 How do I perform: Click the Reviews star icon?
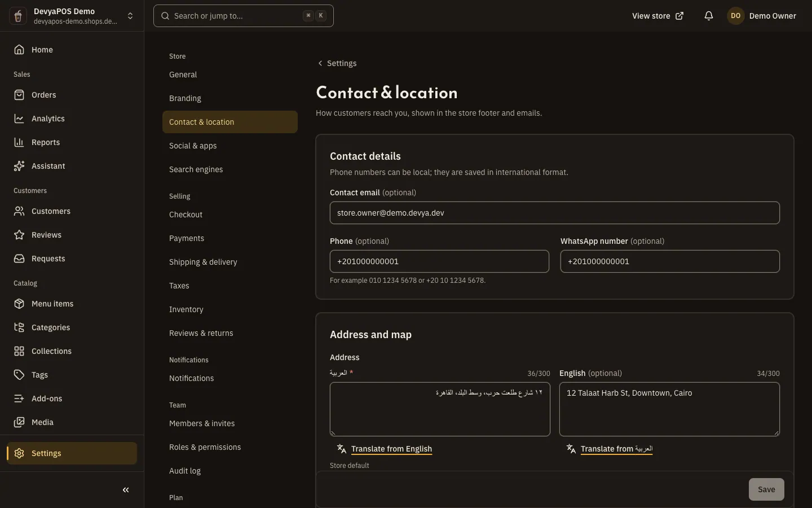click(x=19, y=235)
